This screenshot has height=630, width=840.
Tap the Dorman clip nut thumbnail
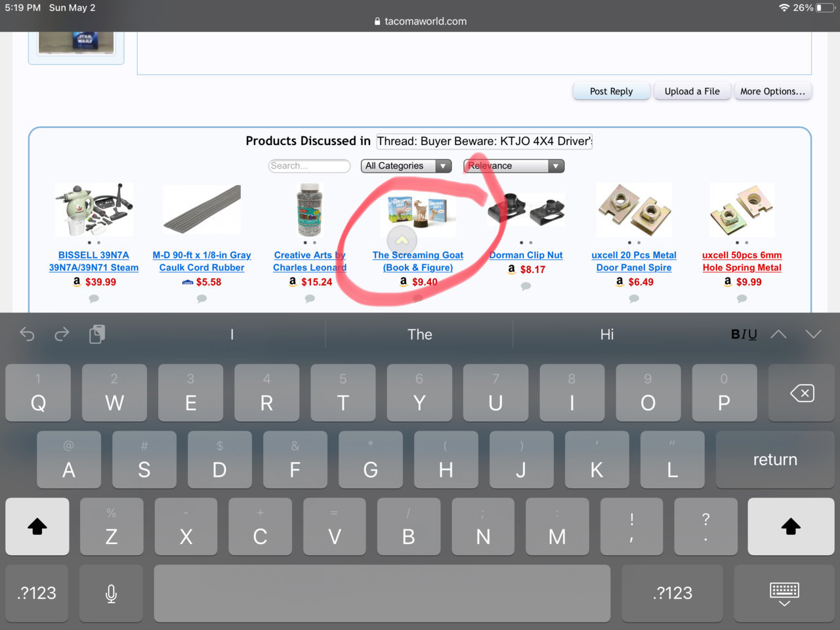(526, 209)
